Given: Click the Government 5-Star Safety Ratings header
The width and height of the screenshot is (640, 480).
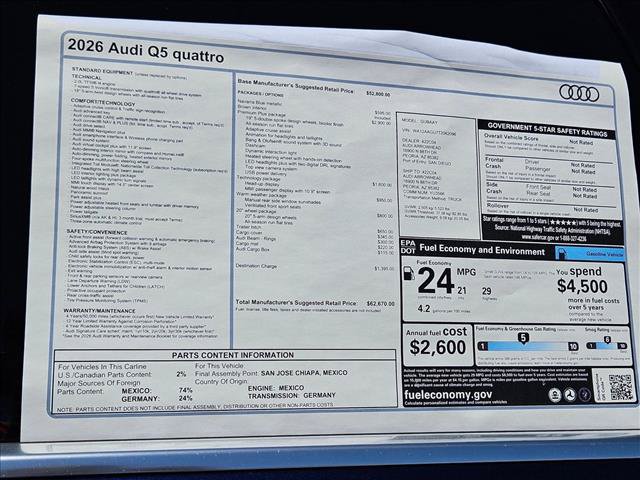Looking at the screenshot, I should (547, 130).
